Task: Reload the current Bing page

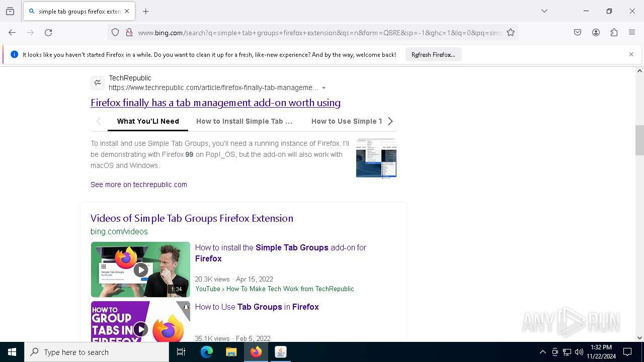Action: point(48,33)
